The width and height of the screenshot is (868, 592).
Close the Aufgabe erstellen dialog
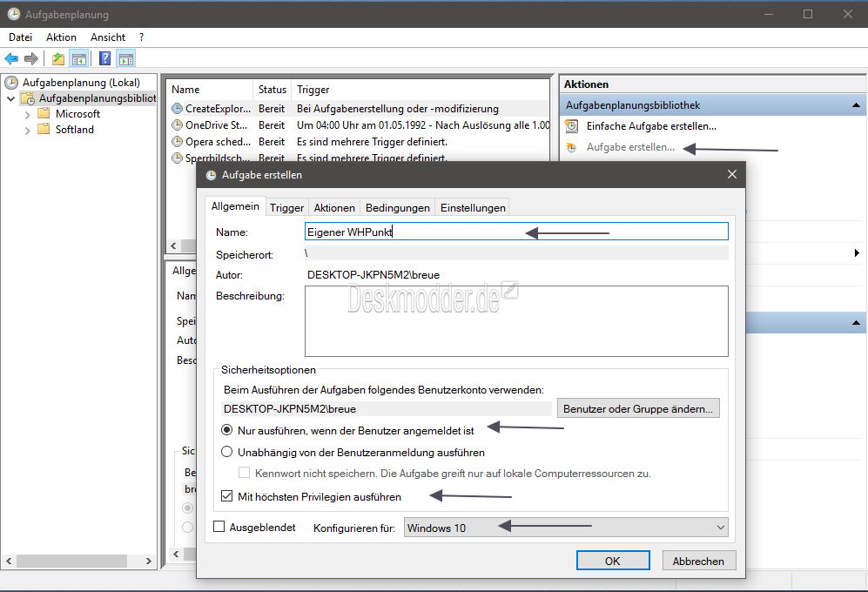[732, 174]
